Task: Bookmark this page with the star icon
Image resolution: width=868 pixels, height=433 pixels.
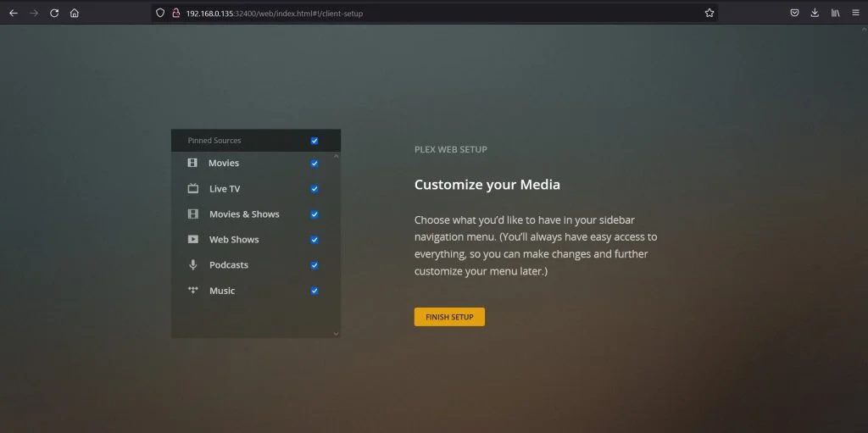Action: (709, 13)
